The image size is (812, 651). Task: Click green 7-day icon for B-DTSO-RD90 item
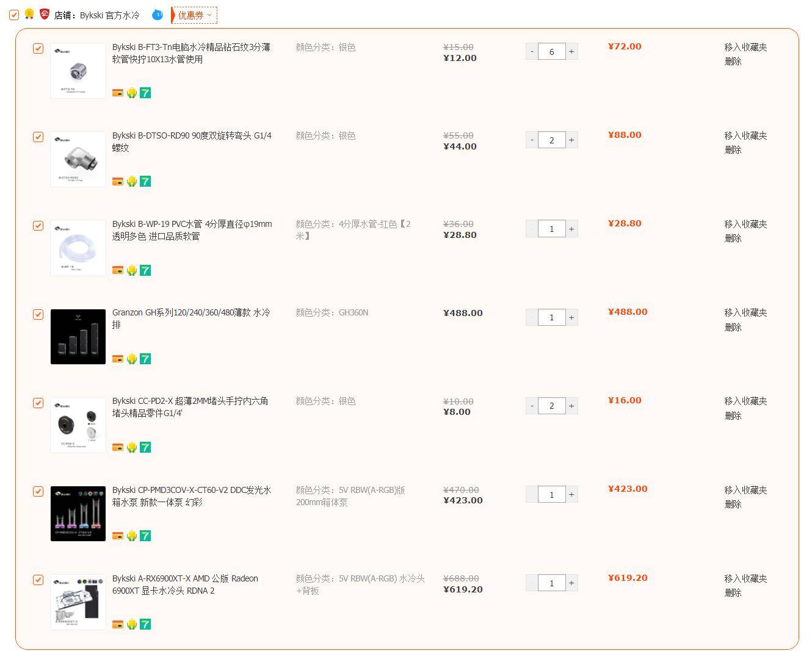coord(145,181)
